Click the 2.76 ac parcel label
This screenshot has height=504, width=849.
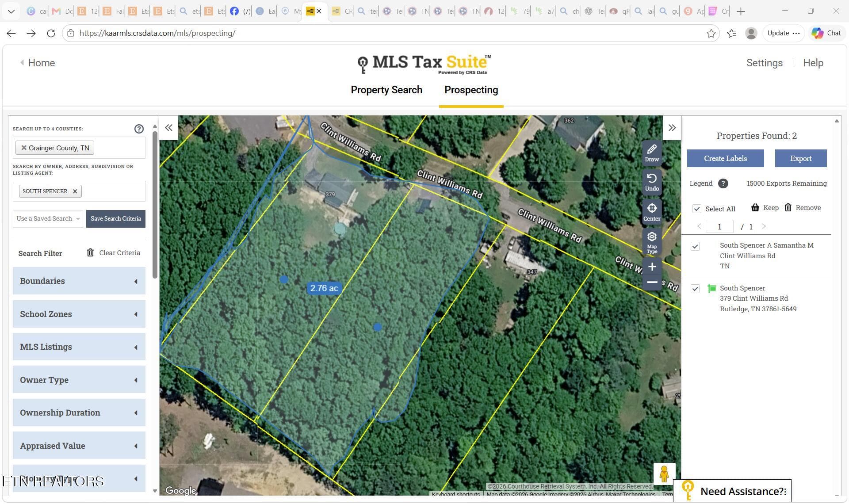[324, 288]
